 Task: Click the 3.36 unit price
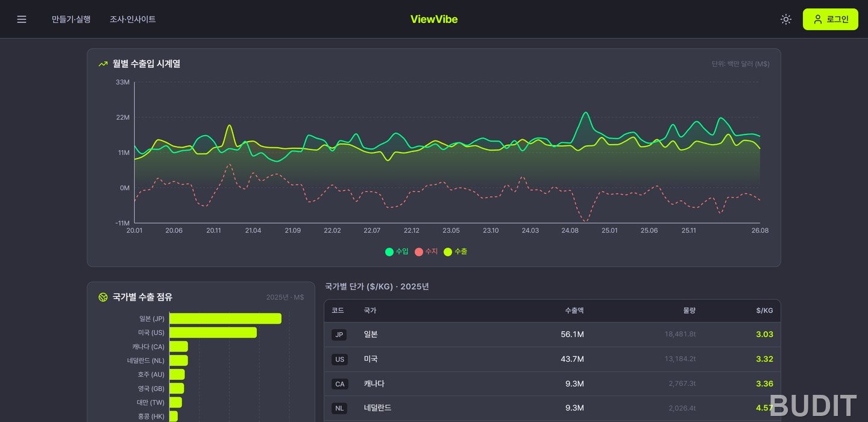[764, 384]
